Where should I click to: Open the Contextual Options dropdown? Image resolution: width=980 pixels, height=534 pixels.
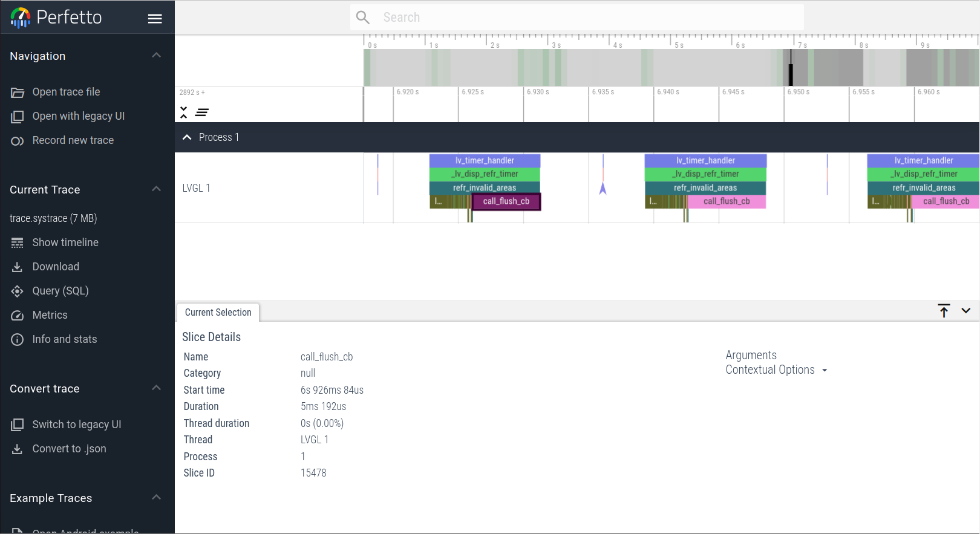[x=776, y=370]
